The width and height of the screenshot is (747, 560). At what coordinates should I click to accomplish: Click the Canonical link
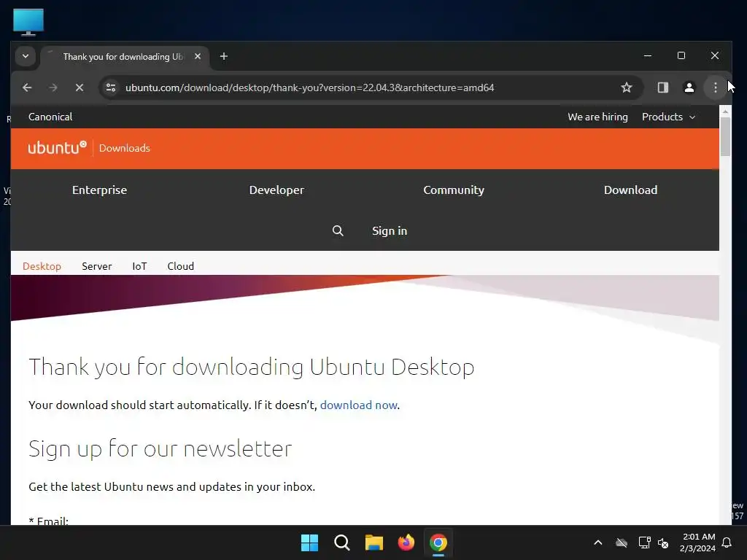50,117
